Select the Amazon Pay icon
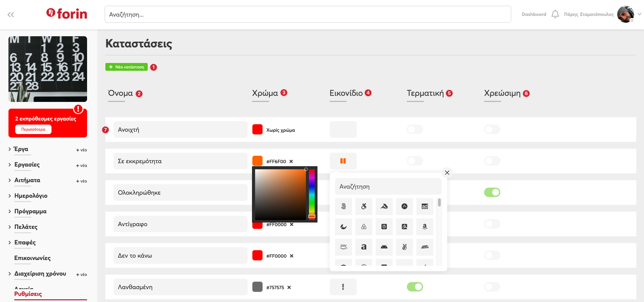This screenshot has height=302, width=644. coord(343,247)
